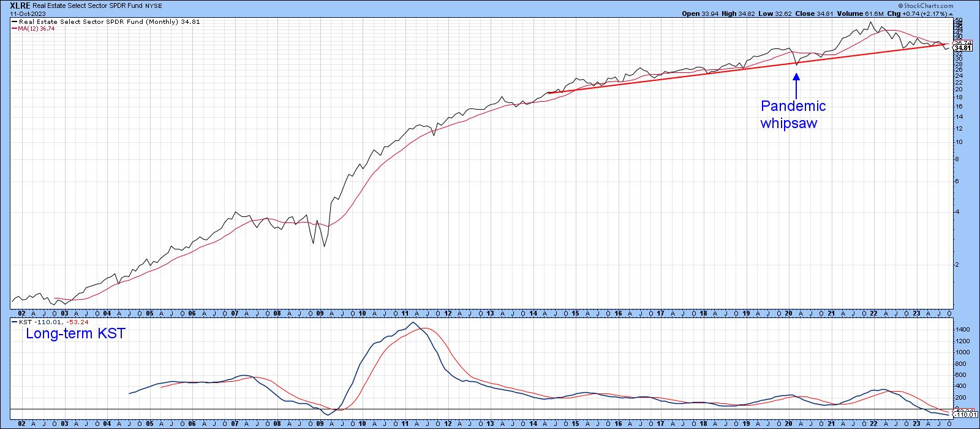Screen dimensions: 980x429
Task: Click the boxed 34.81 price tag on the price axis
Action: (x=963, y=48)
